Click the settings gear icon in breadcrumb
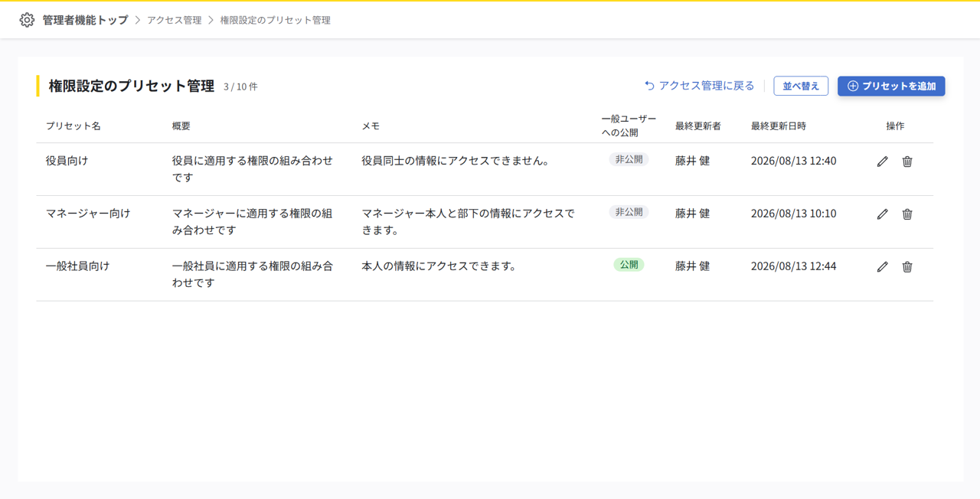 27,20
